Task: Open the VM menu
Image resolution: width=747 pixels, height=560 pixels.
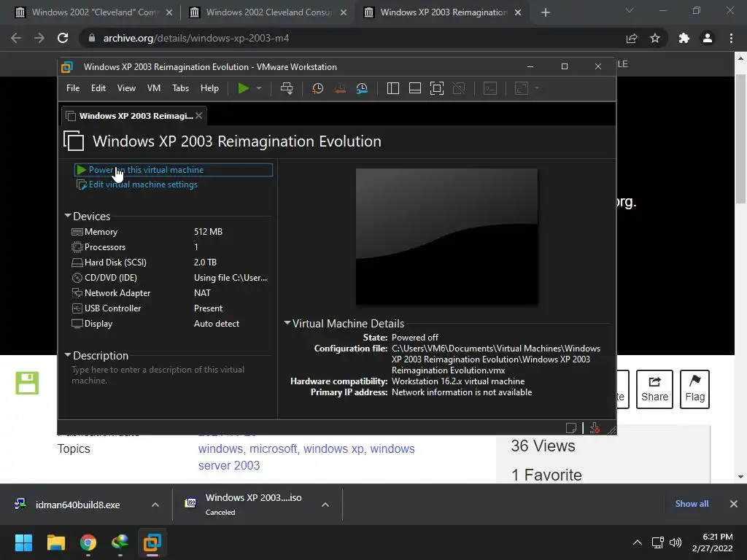Action: (x=154, y=88)
